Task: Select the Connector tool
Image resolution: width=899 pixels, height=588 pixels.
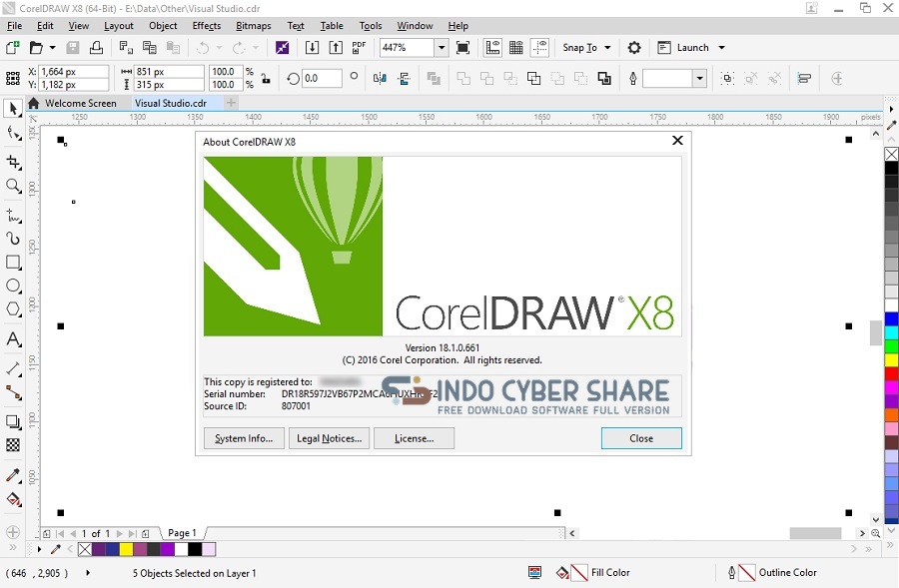Action: (13, 392)
